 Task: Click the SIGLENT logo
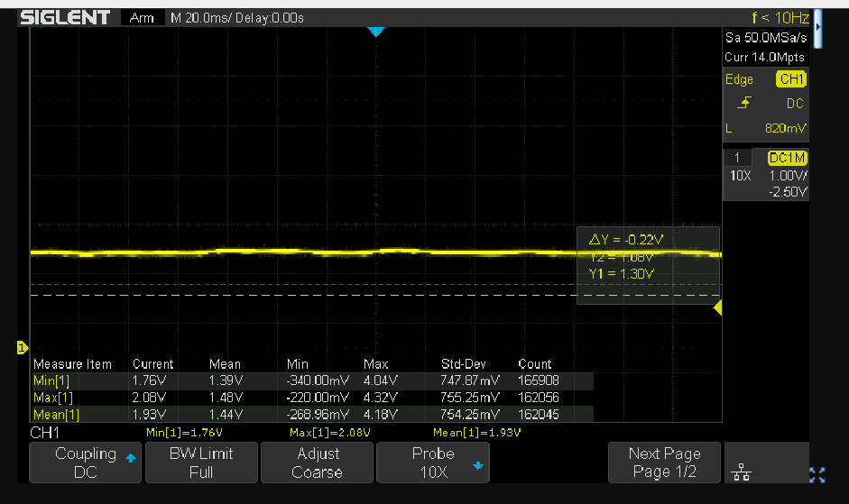[65, 17]
